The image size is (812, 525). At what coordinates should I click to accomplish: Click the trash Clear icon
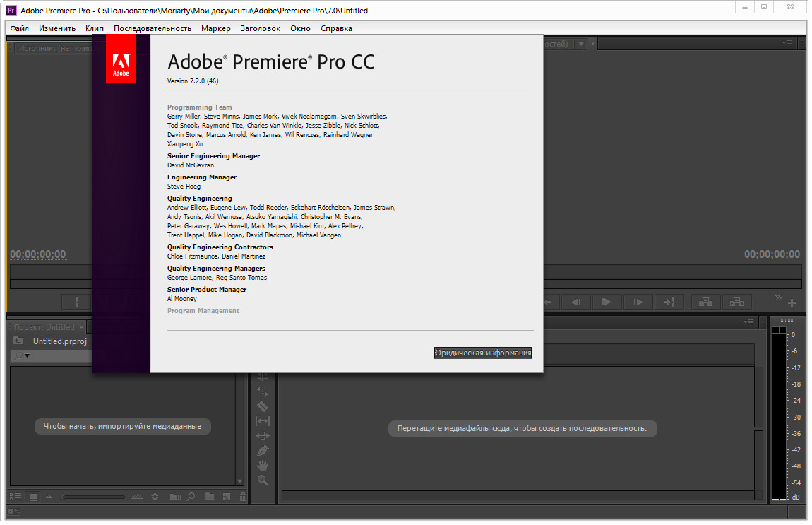[x=243, y=497]
